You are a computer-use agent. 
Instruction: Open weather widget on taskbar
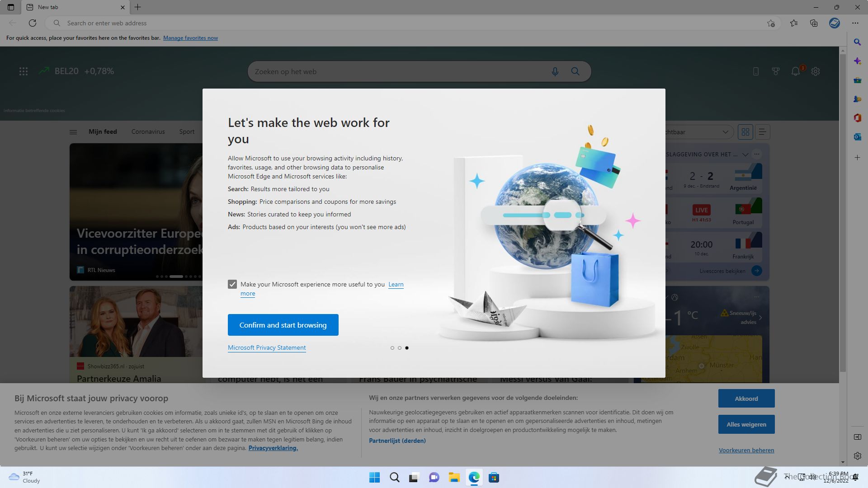click(x=24, y=477)
